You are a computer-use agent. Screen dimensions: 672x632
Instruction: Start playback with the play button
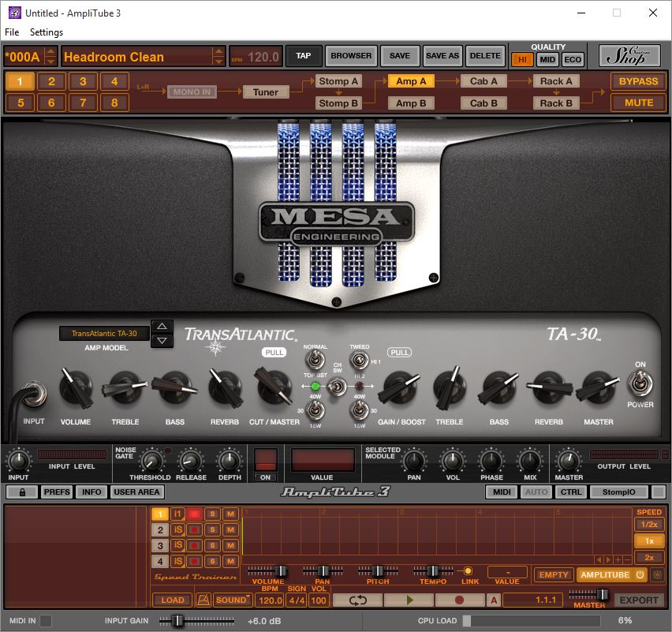409,600
